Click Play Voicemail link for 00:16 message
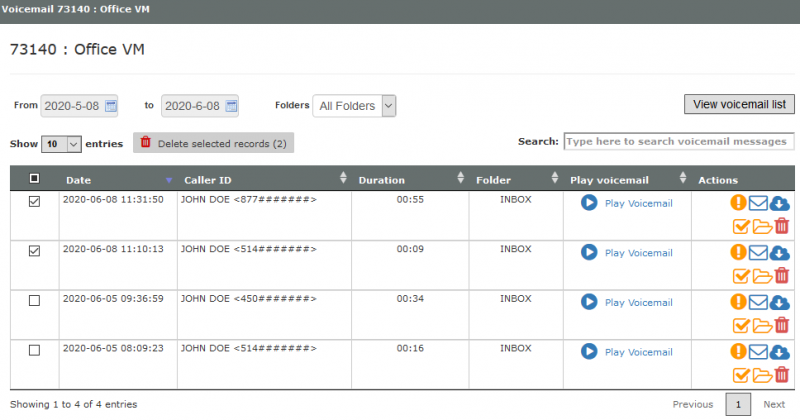Image resolution: width=800 pixels, height=420 pixels. (638, 352)
